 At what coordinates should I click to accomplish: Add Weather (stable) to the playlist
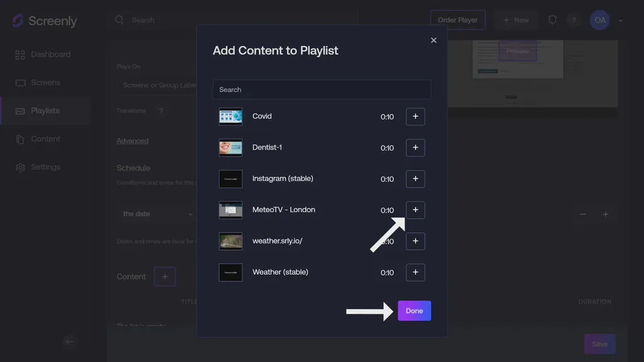coord(415,272)
